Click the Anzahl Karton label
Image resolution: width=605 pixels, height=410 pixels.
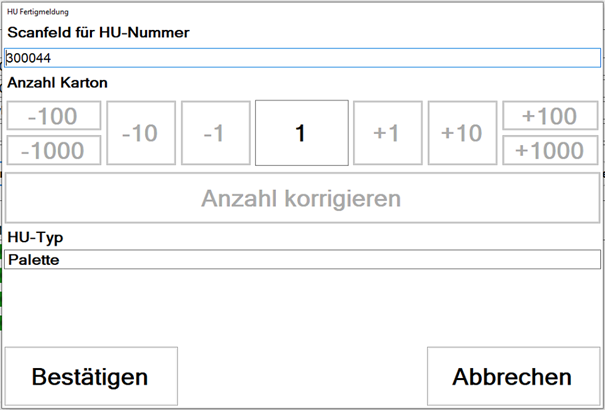point(57,83)
